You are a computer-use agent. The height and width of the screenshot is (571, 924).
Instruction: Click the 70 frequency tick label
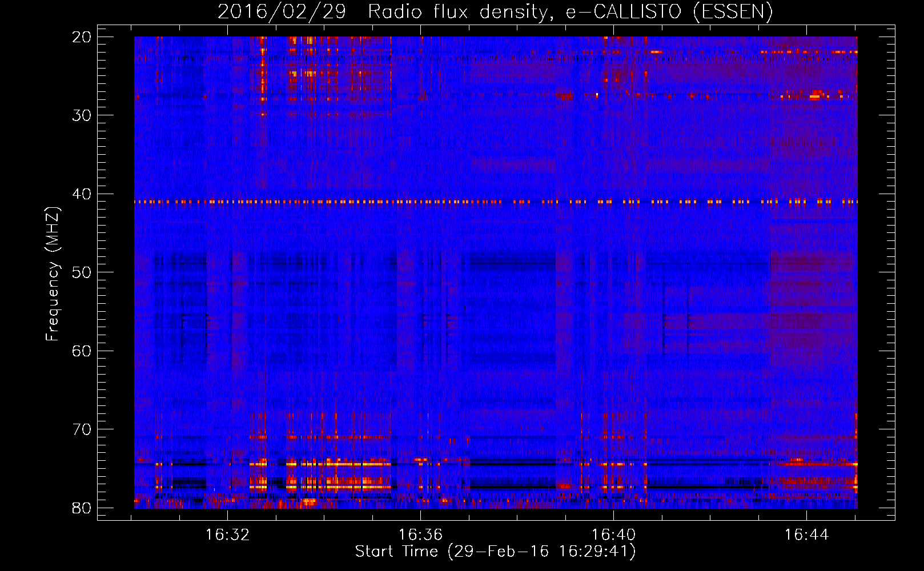(82, 429)
